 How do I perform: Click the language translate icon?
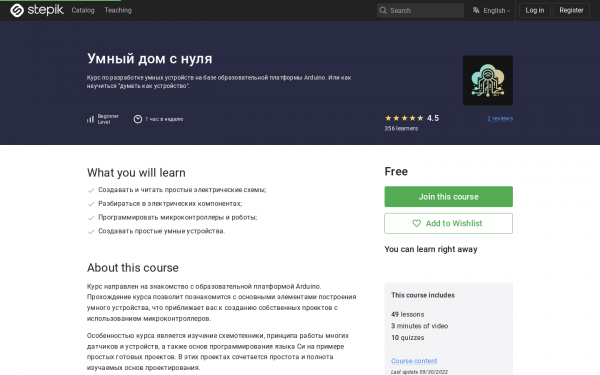coord(476,10)
